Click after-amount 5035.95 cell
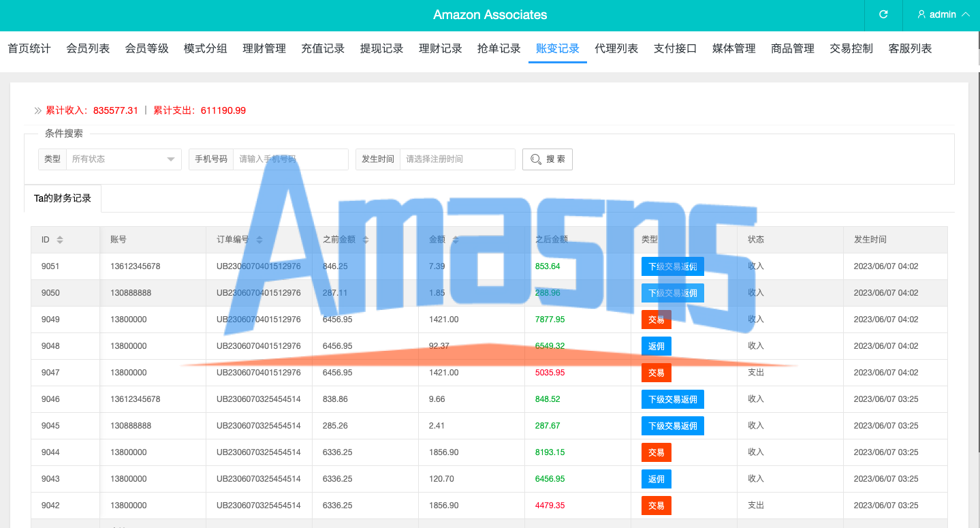Screen dimensions: 980x528 [x=550, y=373]
